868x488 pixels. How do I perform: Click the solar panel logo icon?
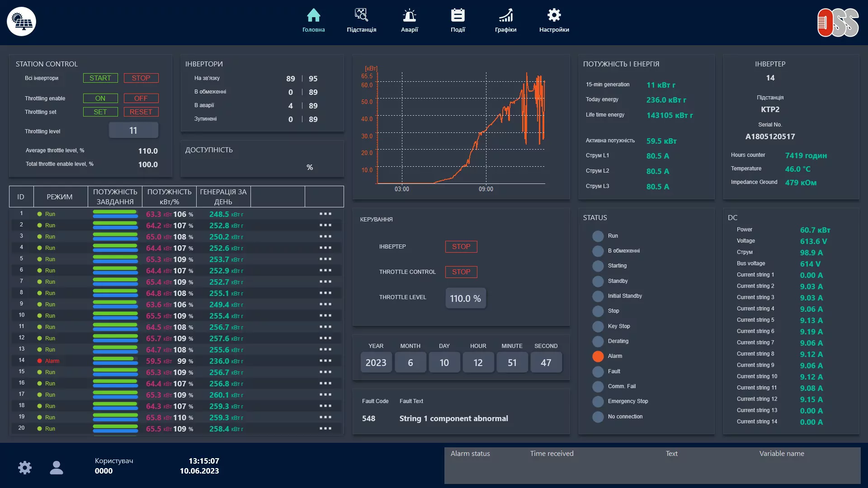pos(21,21)
